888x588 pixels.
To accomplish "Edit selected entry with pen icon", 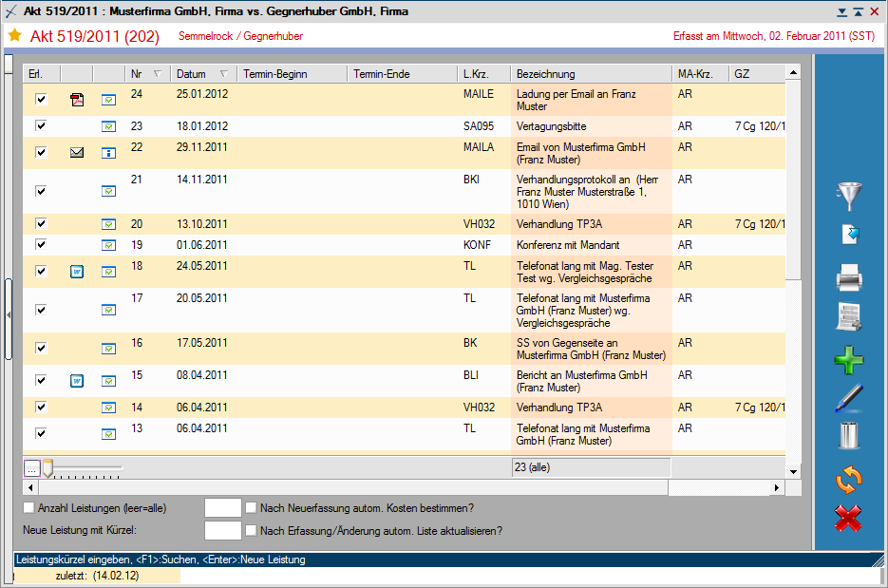I will pyautogui.click(x=848, y=397).
